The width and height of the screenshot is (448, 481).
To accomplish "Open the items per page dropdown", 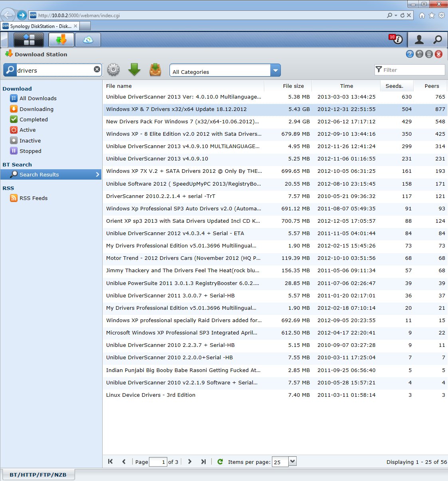I will point(292,461).
